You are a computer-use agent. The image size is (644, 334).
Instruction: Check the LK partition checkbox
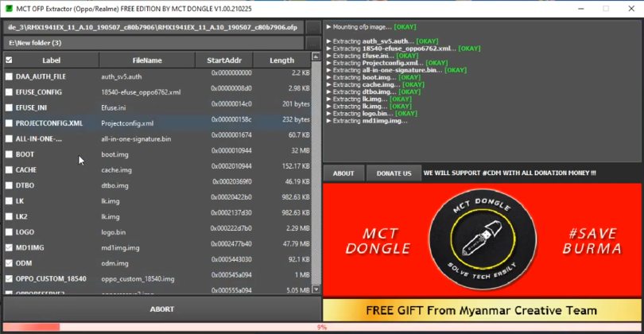[9, 201]
